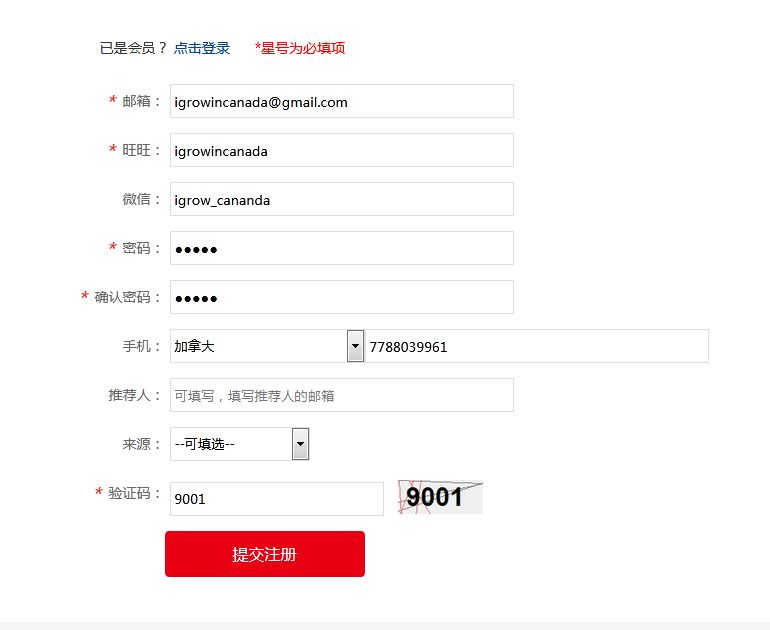Click the 微信 field label
Screen dimensions: 770x630
coord(137,199)
